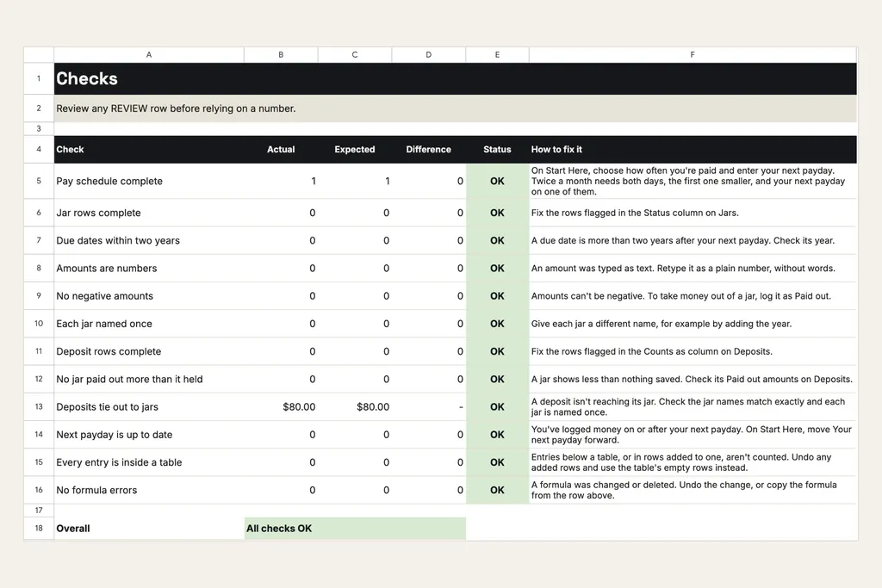Click the Status column heading
The height and width of the screenshot is (588, 882).
coord(497,150)
